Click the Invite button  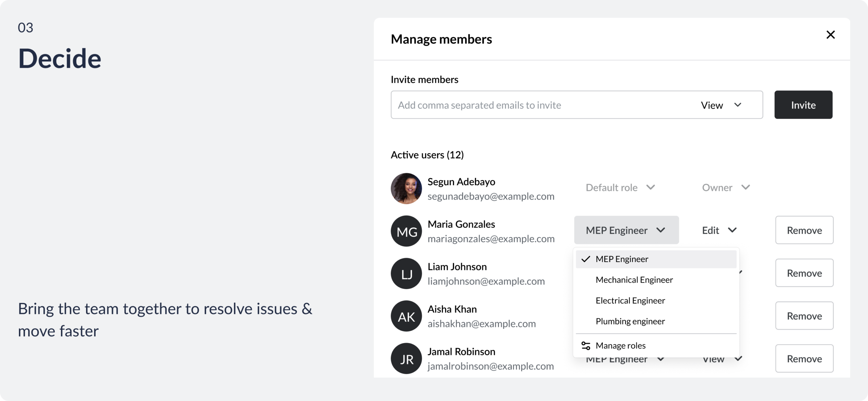tap(803, 105)
